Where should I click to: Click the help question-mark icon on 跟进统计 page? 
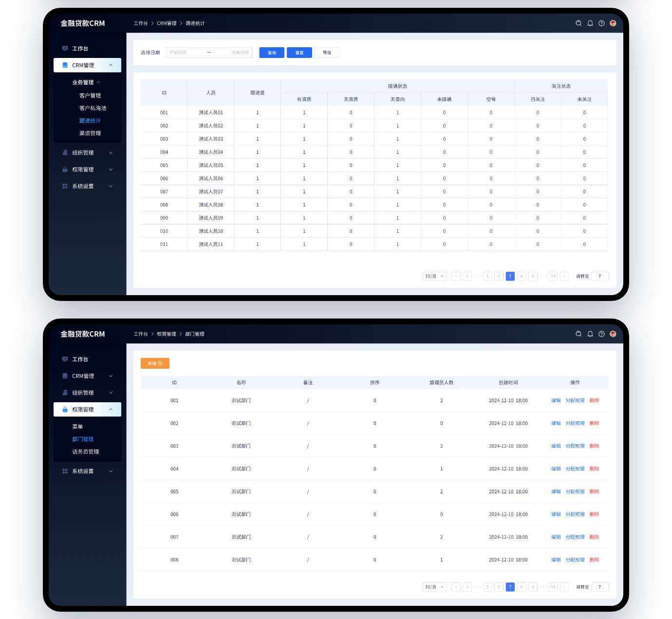click(x=601, y=23)
